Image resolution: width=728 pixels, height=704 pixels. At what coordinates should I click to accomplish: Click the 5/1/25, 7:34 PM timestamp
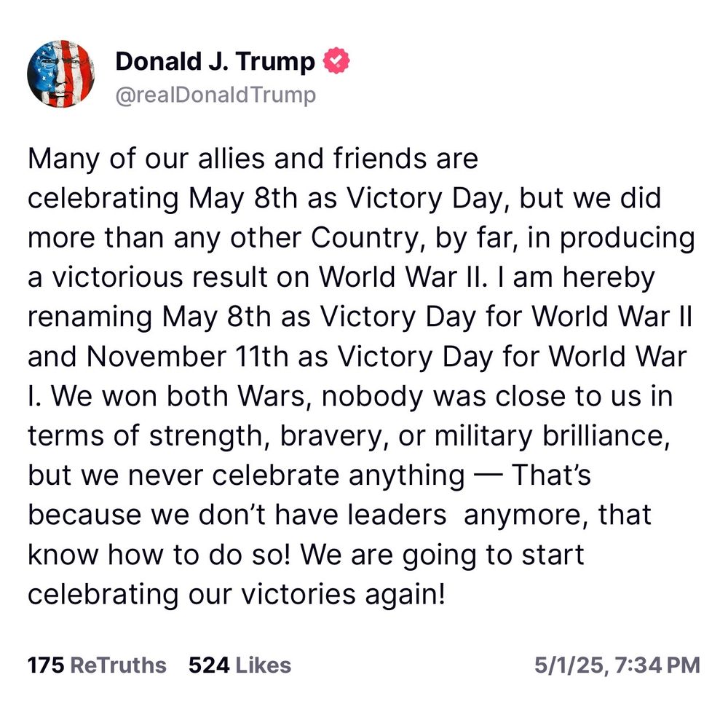[x=617, y=665]
